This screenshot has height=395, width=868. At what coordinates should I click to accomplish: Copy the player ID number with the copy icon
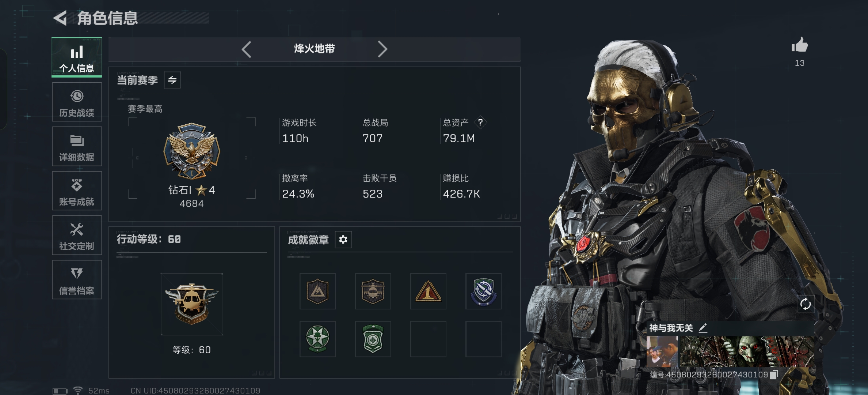click(x=774, y=375)
